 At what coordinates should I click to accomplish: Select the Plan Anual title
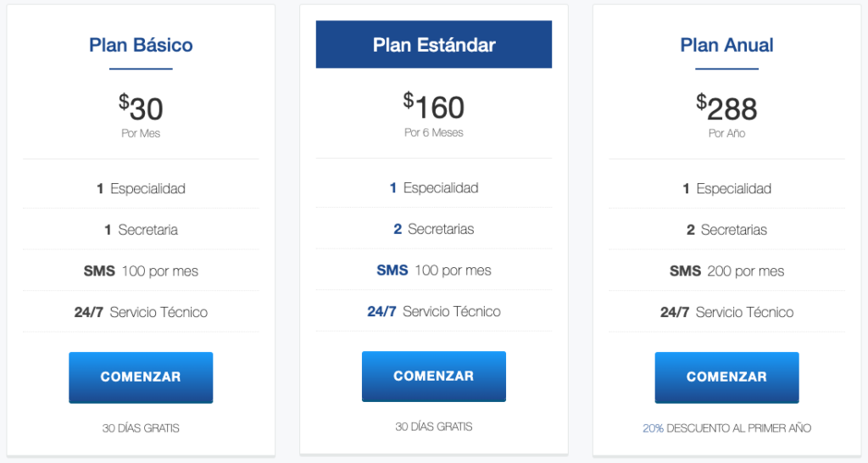(726, 45)
